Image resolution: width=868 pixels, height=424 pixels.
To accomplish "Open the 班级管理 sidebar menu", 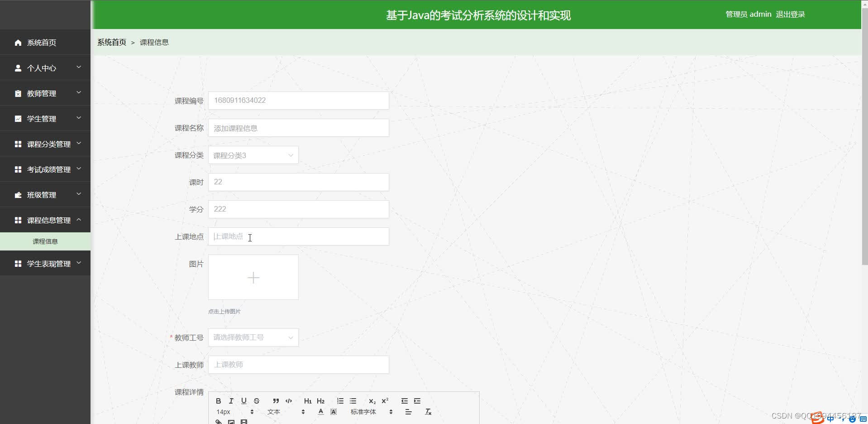I will (45, 195).
